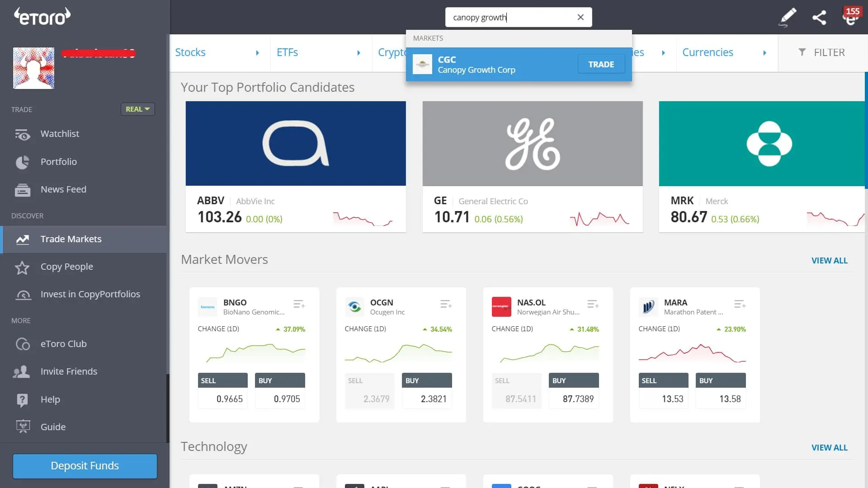868x488 pixels.
Task: Select the ETFs market tab
Action: tap(287, 52)
